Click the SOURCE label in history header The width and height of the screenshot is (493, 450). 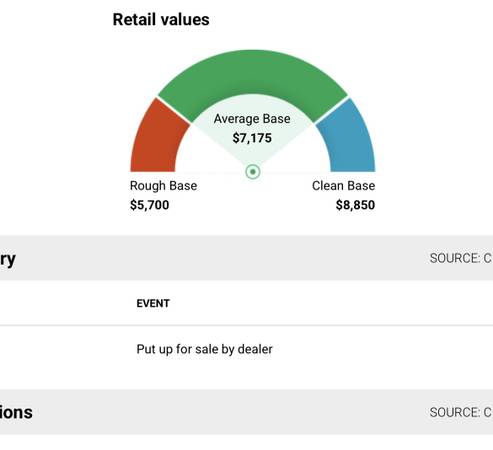point(461,258)
